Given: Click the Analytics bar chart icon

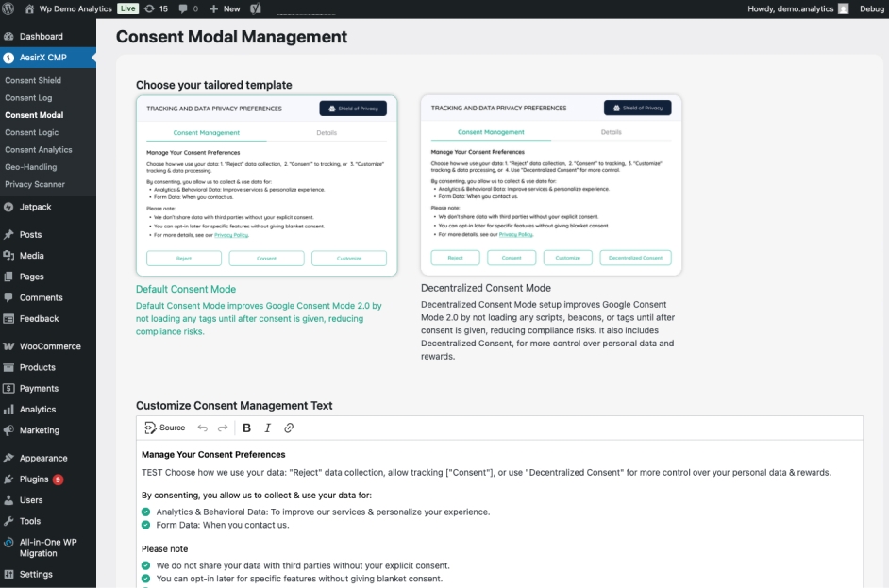Looking at the screenshot, I should tap(8, 410).
